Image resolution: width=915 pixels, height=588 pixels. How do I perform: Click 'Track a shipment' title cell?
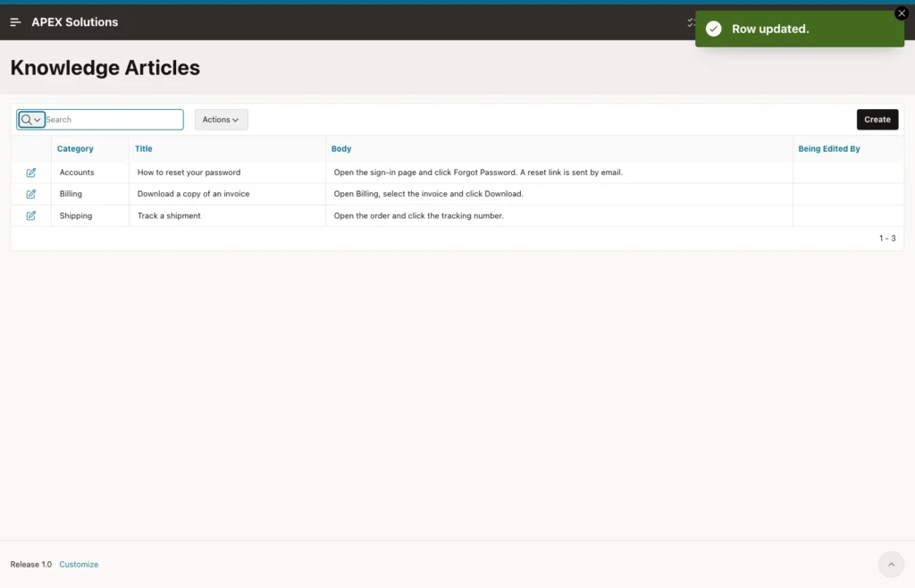tap(169, 216)
